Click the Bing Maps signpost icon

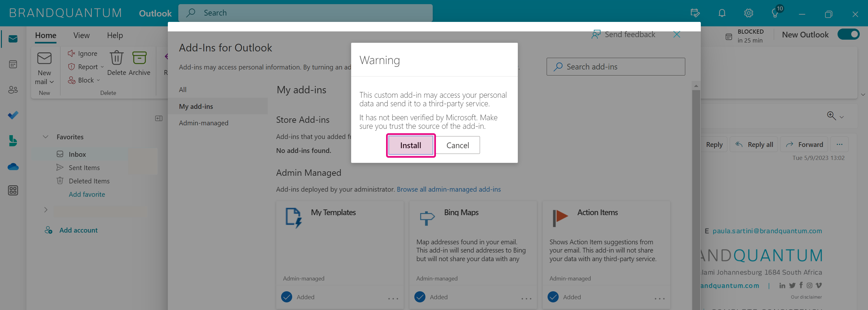(x=427, y=218)
